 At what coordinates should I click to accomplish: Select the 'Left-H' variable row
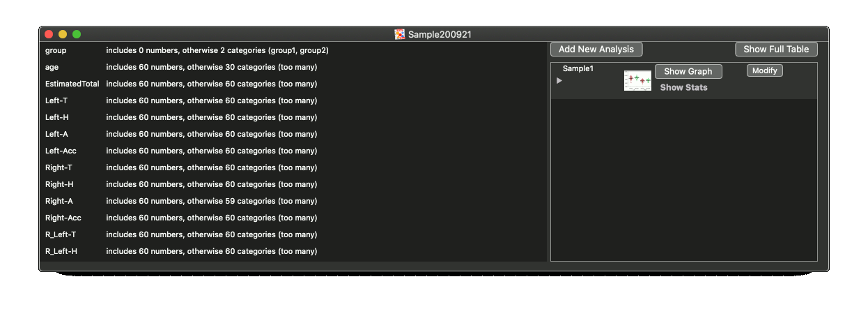(293, 117)
